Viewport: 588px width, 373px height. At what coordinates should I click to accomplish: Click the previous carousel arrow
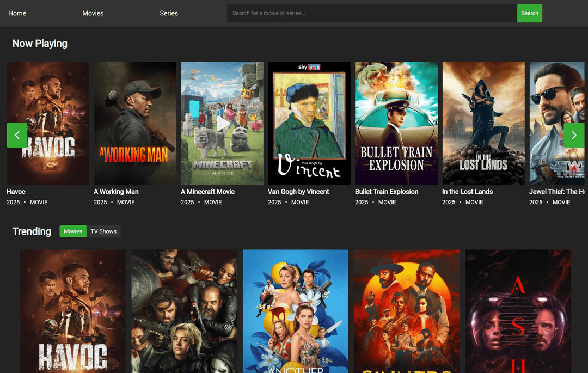[17, 135]
